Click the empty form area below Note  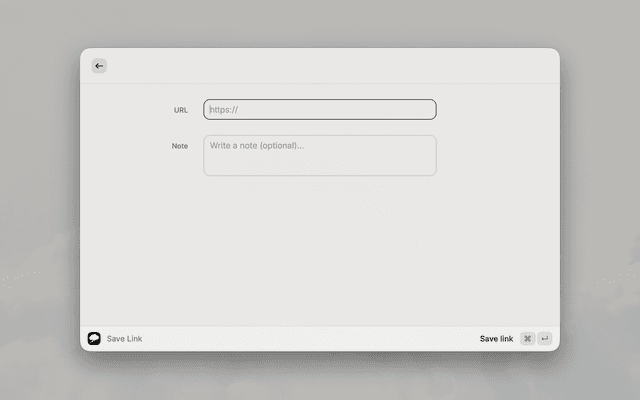tap(320, 250)
